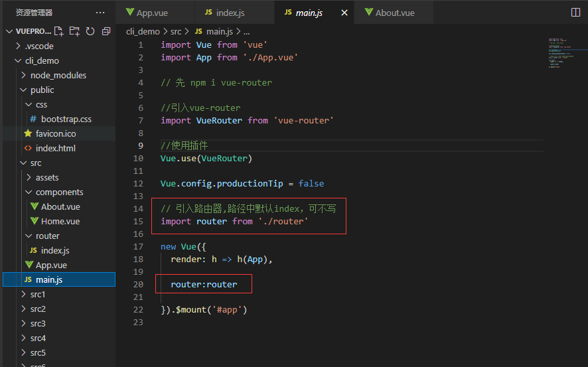Expand the assets folder

[x=29, y=177]
